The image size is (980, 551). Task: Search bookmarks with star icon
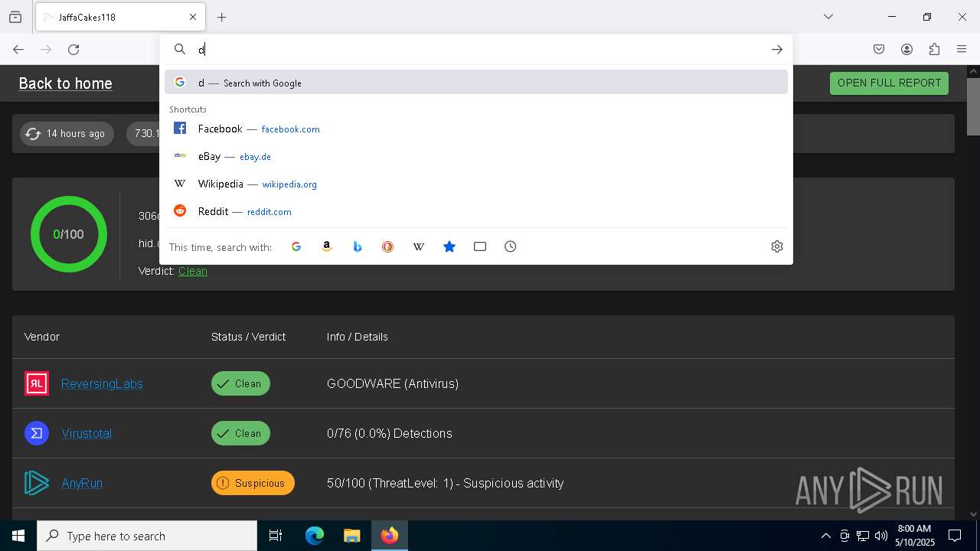pos(449,246)
